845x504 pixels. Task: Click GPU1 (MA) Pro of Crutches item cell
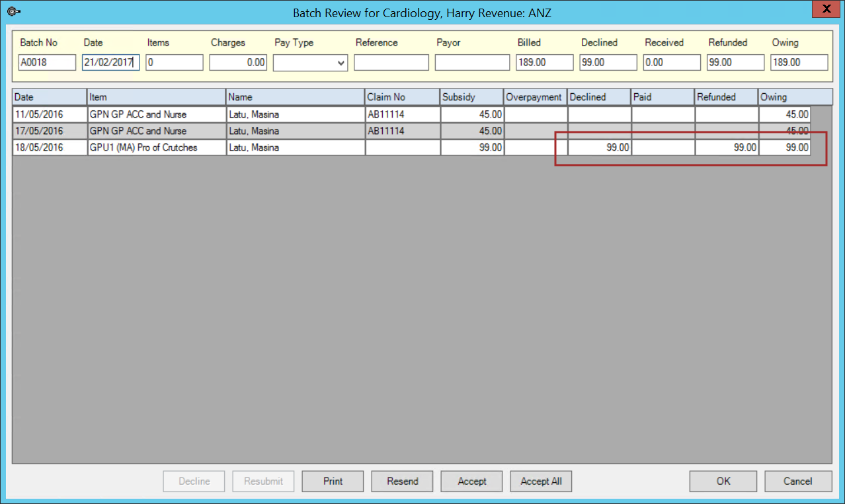157,147
